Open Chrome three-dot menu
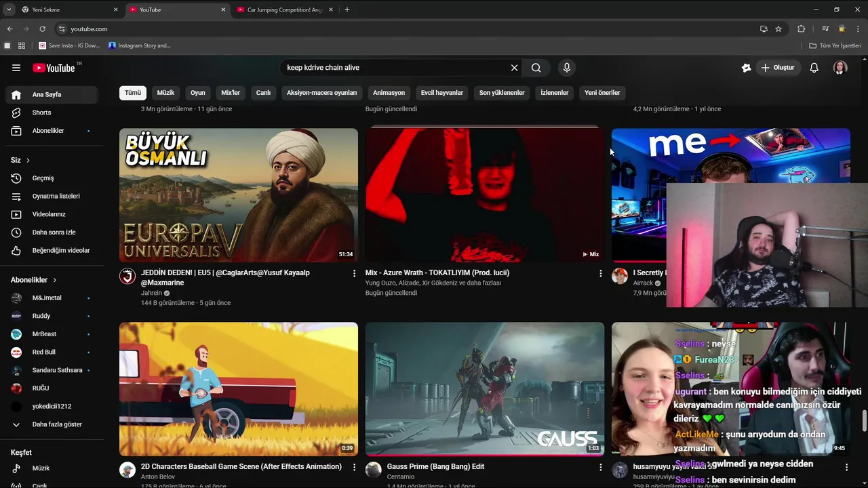 (x=859, y=29)
